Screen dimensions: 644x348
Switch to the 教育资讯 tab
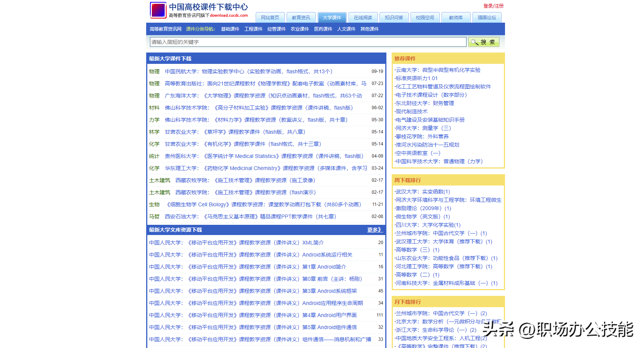point(301,18)
